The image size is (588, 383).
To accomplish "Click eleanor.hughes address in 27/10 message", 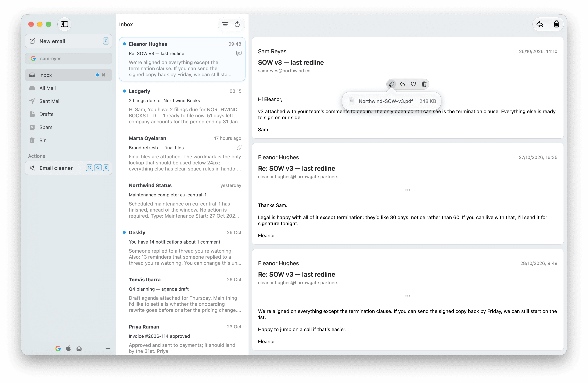I will (298, 177).
